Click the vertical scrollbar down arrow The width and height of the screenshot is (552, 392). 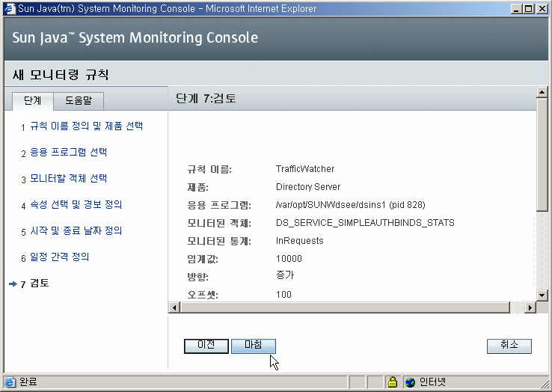pos(542,295)
